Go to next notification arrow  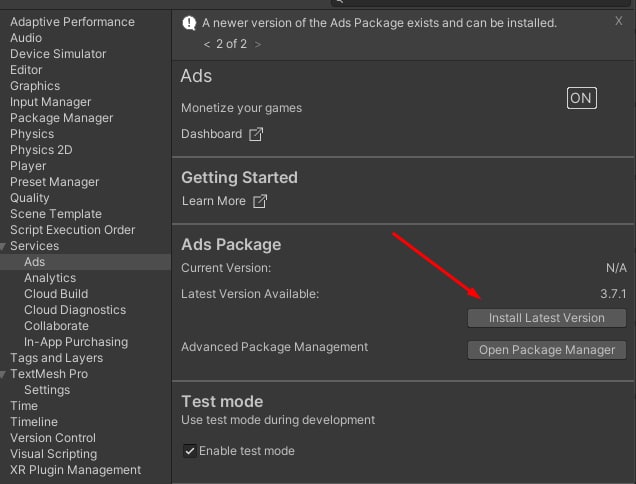pyautogui.click(x=258, y=44)
